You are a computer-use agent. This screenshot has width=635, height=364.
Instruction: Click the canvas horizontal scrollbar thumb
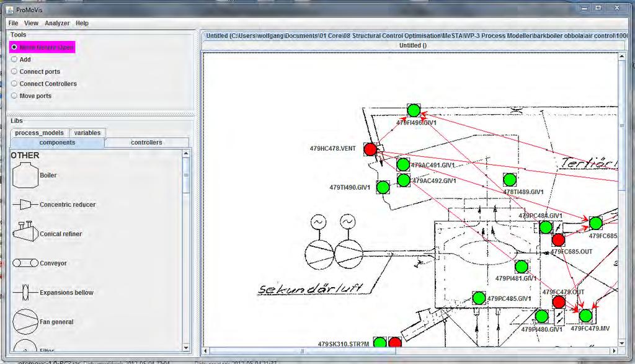pyautogui.click(x=303, y=350)
